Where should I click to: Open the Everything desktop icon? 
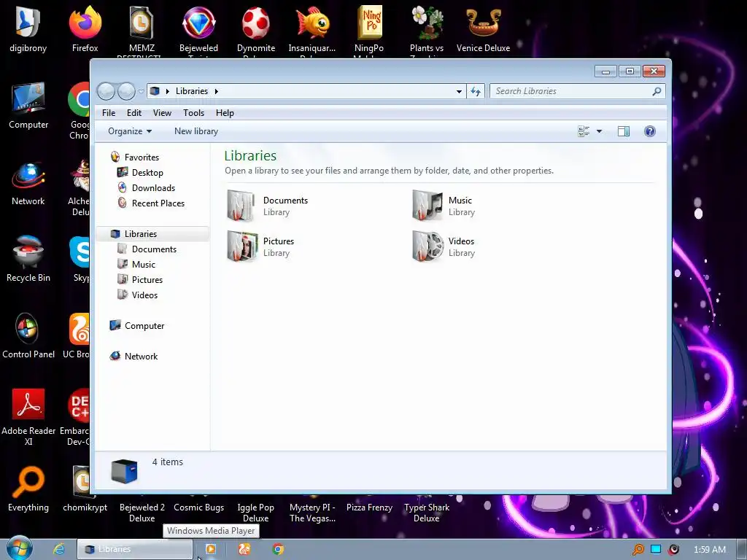[28, 489]
